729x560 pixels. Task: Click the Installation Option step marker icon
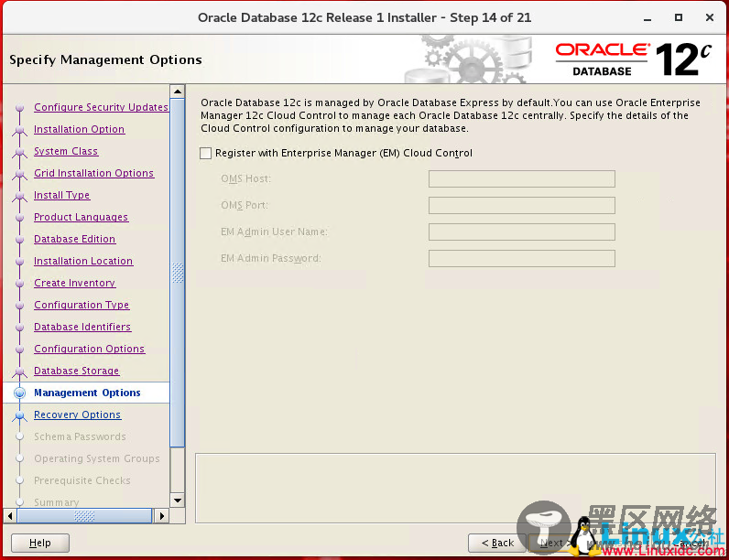[19, 130]
